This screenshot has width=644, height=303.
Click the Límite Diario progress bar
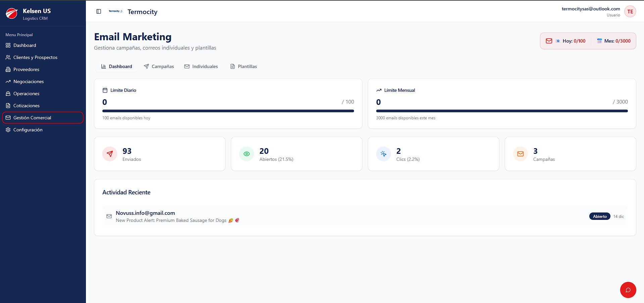click(x=228, y=111)
